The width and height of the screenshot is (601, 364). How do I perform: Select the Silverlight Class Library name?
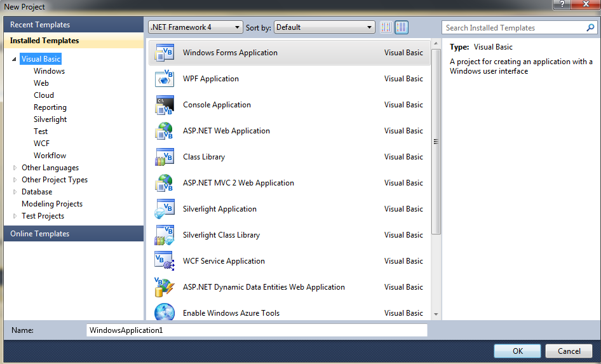pos(222,235)
